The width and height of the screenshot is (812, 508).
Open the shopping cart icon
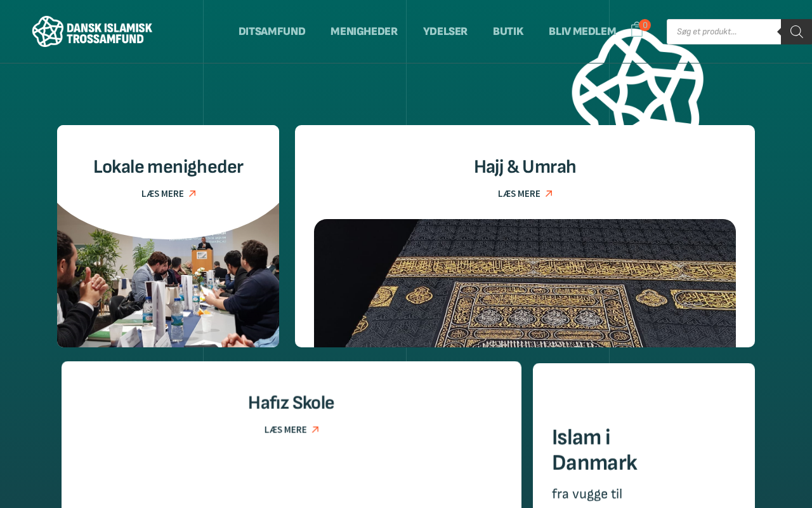pyautogui.click(x=636, y=30)
